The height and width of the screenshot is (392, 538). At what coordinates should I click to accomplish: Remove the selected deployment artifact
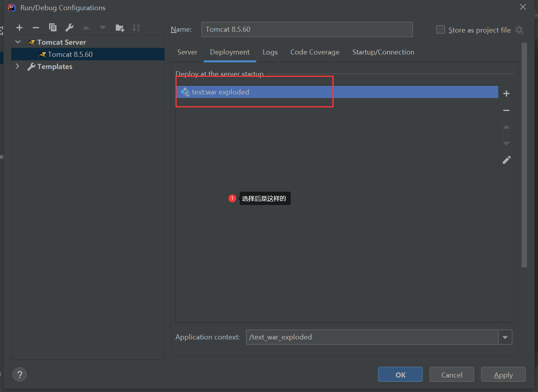tap(506, 111)
